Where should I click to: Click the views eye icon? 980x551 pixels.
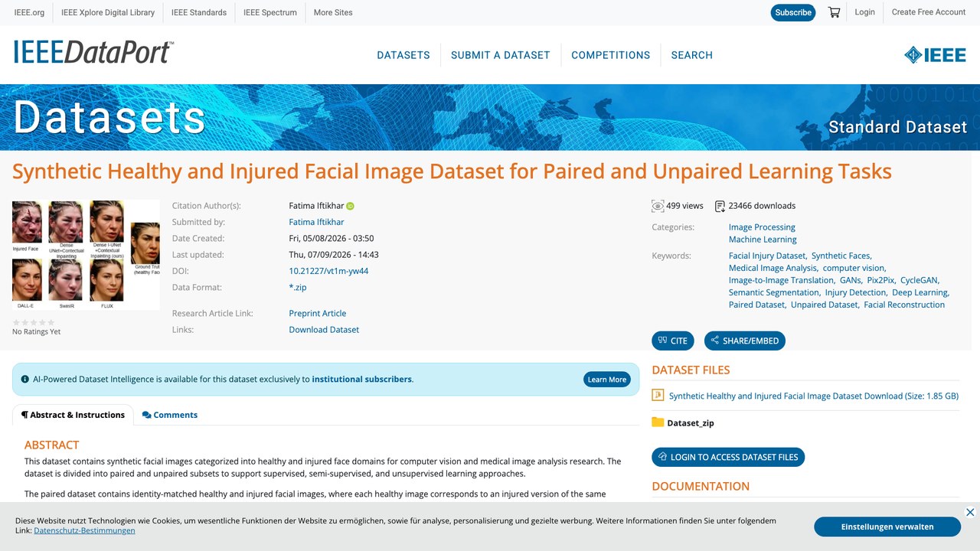tap(658, 206)
